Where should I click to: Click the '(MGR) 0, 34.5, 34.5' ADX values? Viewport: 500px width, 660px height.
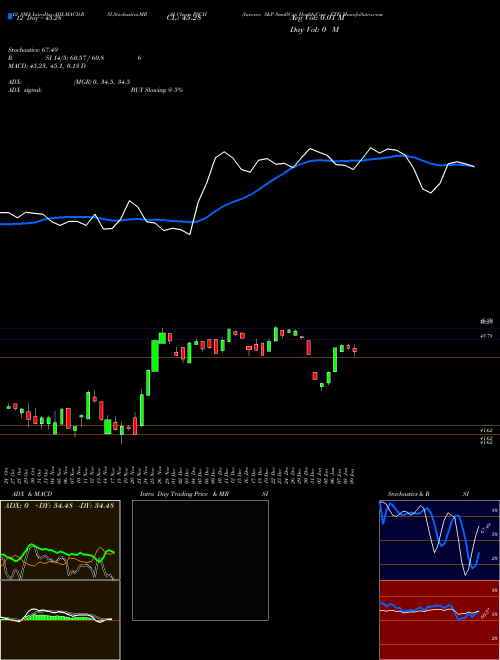pyautogui.click(x=102, y=82)
